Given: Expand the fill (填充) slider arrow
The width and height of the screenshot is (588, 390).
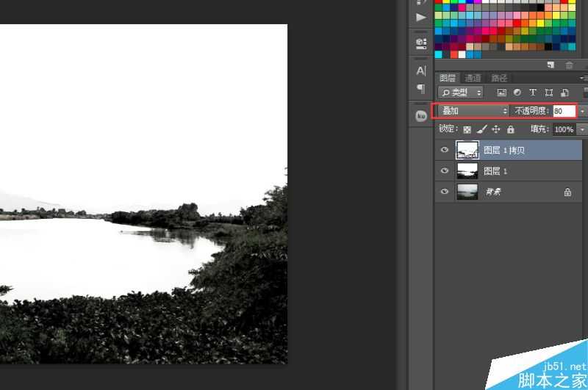Looking at the screenshot, I should [x=582, y=129].
